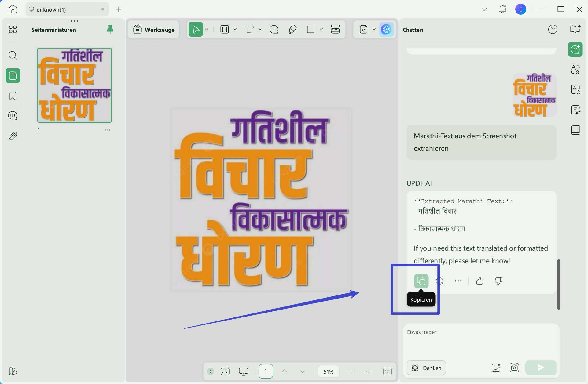Viewport: 588px width, 384px height.
Task: Click the Kopieren copy icon
Action: coord(421,281)
